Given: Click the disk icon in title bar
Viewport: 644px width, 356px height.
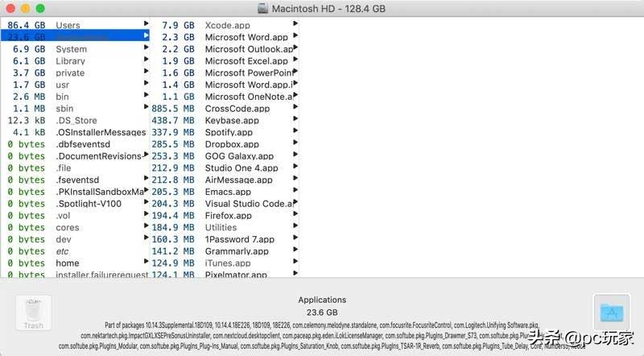Looking at the screenshot, I should coord(262,8).
